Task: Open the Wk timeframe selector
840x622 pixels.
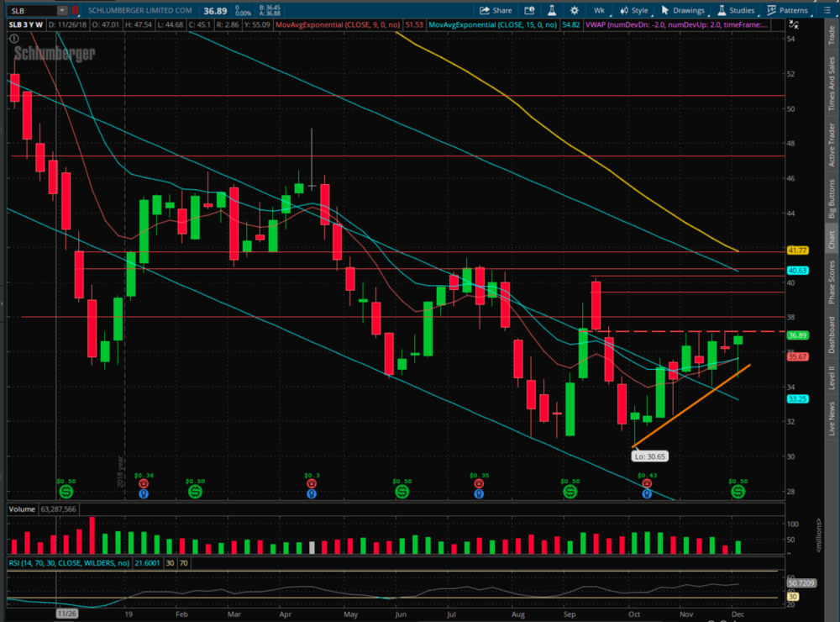Action: 599,11
